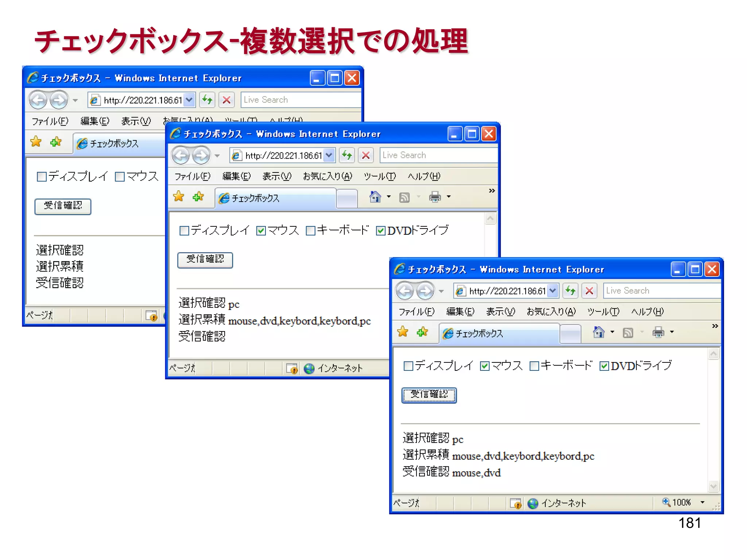Open address bar dropdown in front window
Viewport: 747px width, 560px height.
click(x=553, y=291)
